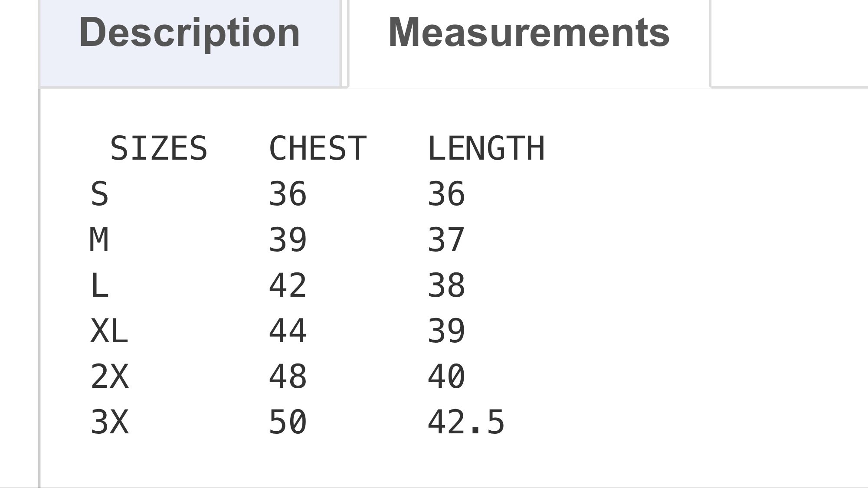Click chest value 36 for size S

288,194
